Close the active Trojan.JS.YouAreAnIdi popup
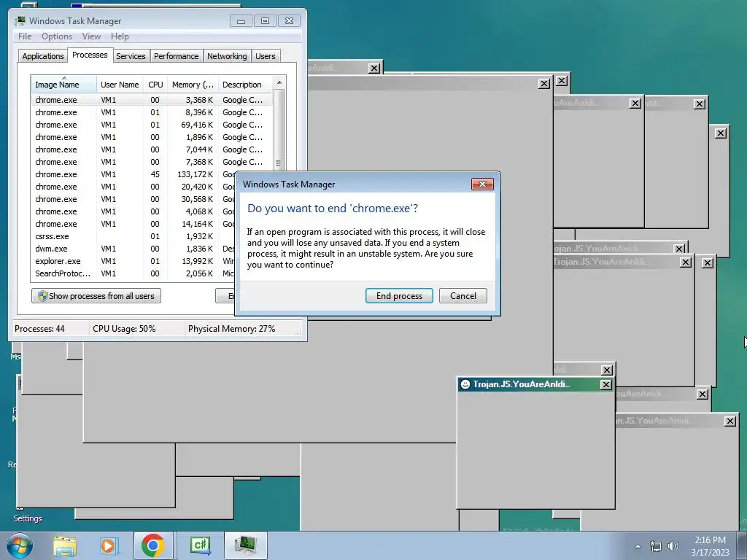747x560 pixels. [605, 384]
